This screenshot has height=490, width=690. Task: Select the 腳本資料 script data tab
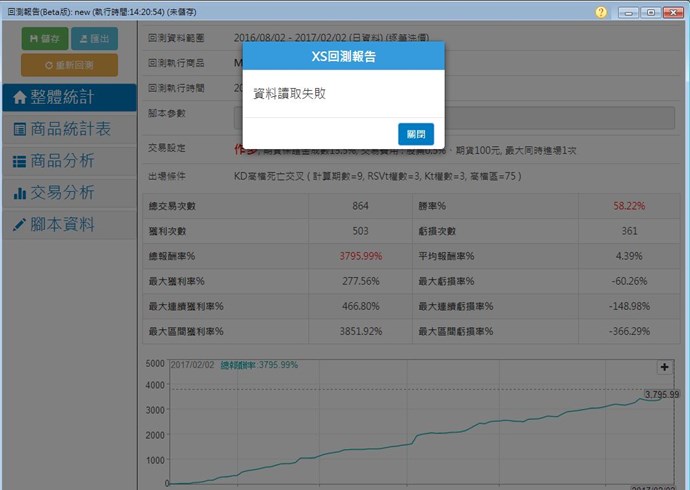click(x=68, y=224)
